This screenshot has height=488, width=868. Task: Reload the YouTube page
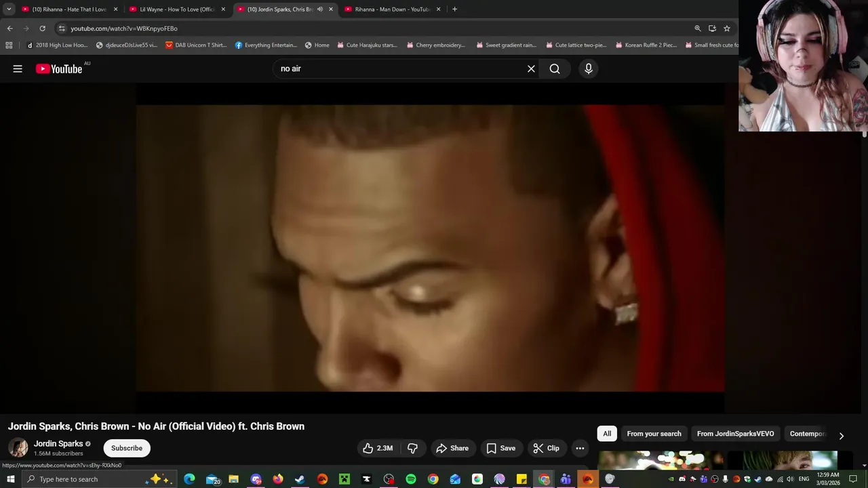coord(42,28)
